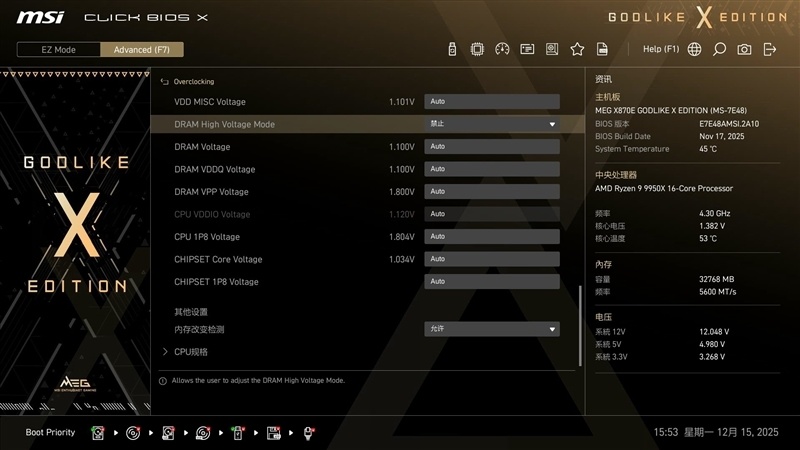Click the CHIPSET 1P8 Voltage Auto field

click(x=492, y=281)
